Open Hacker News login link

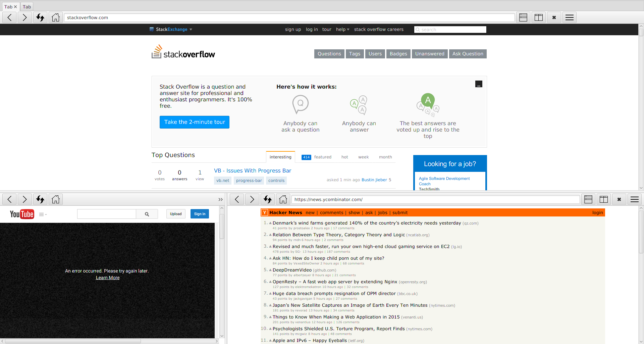point(598,212)
